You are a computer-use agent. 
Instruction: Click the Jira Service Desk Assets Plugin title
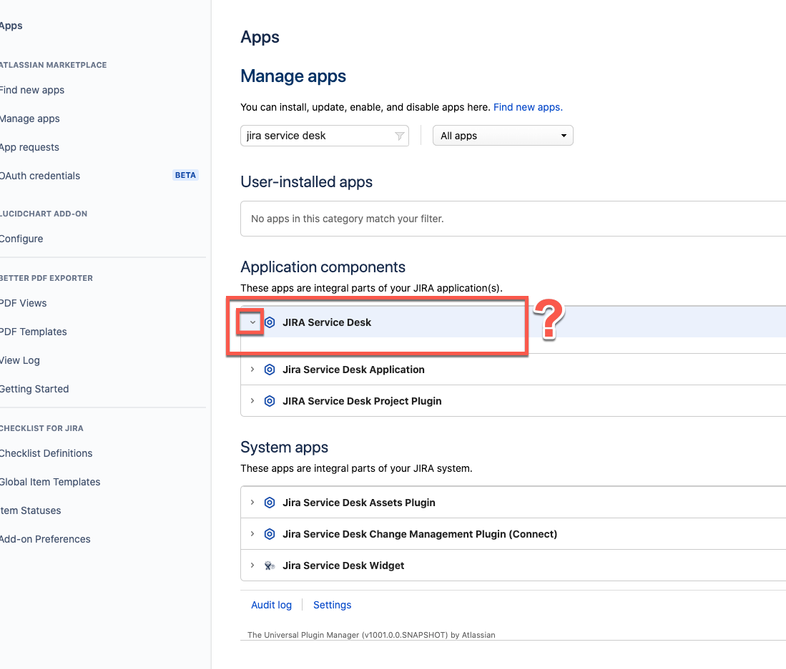pos(359,503)
